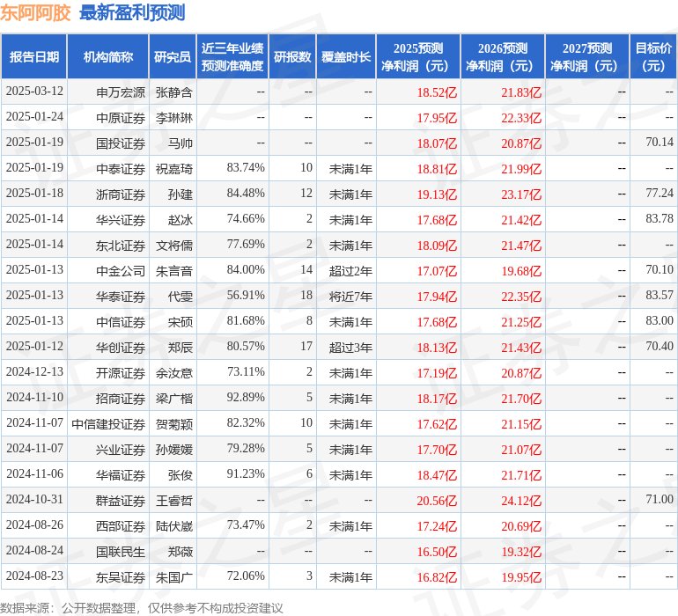Click the date 2024-08-23
Viewport: 678px width, 616px height.
34,576
